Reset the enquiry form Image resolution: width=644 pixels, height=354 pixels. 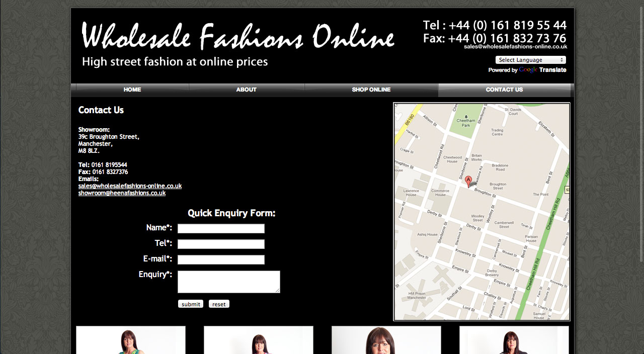tap(219, 304)
